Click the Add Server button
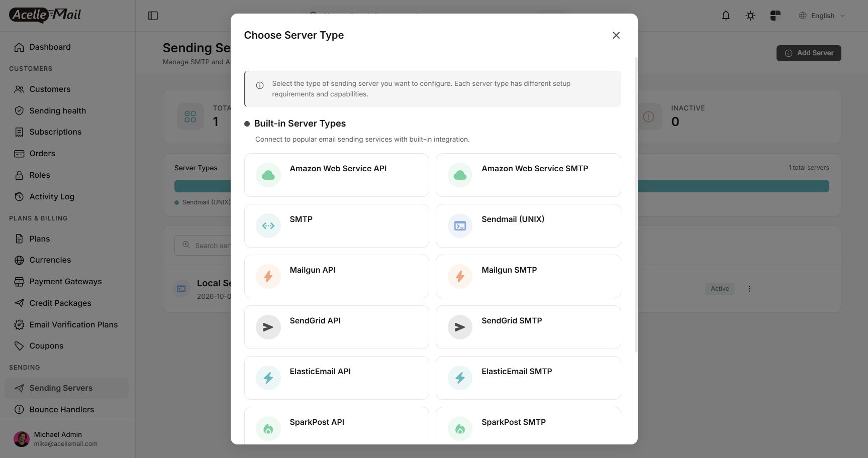 click(x=809, y=53)
